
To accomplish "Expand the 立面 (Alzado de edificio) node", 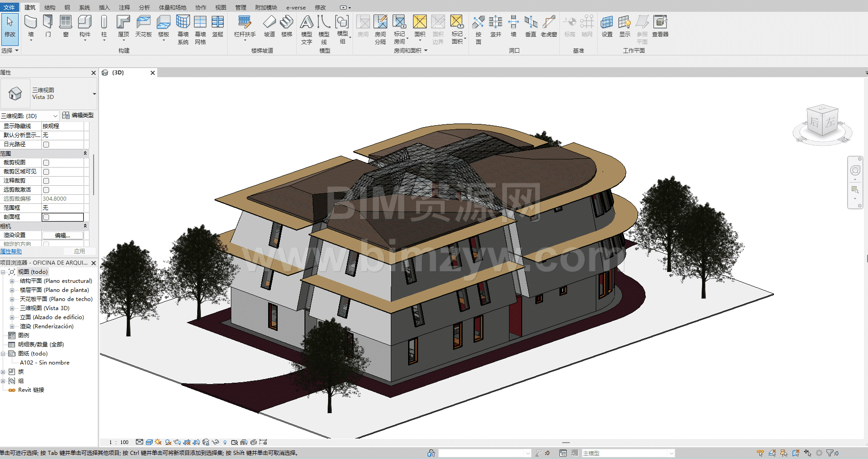I will tap(12, 317).
